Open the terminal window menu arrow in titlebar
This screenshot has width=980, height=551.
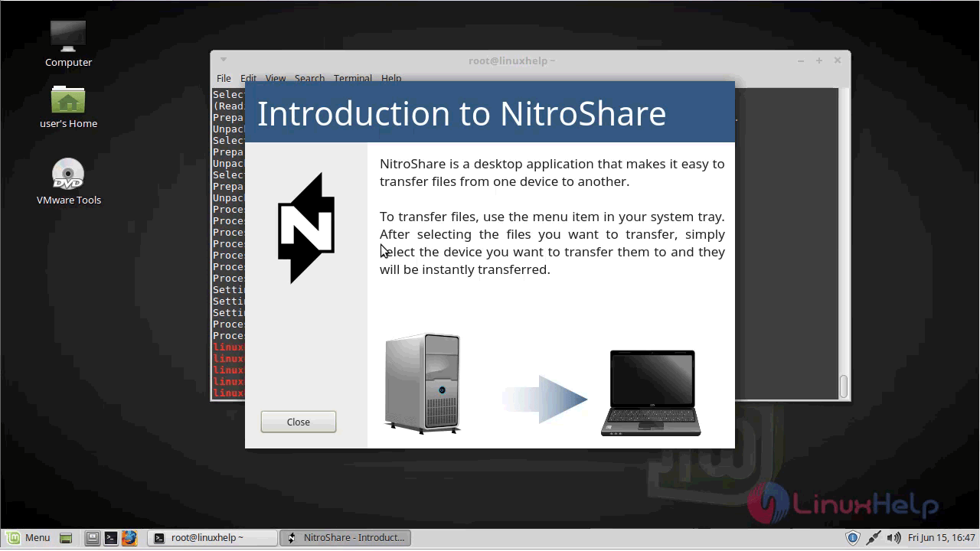click(223, 60)
